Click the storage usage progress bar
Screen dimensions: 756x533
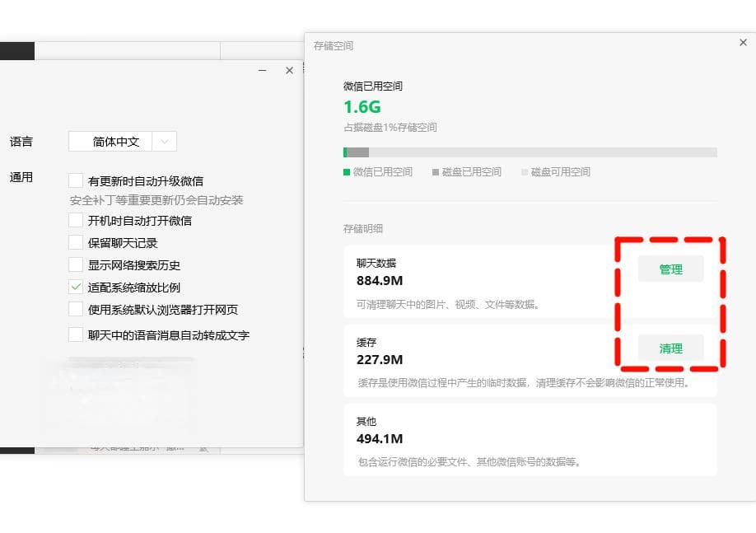click(x=530, y=152)
